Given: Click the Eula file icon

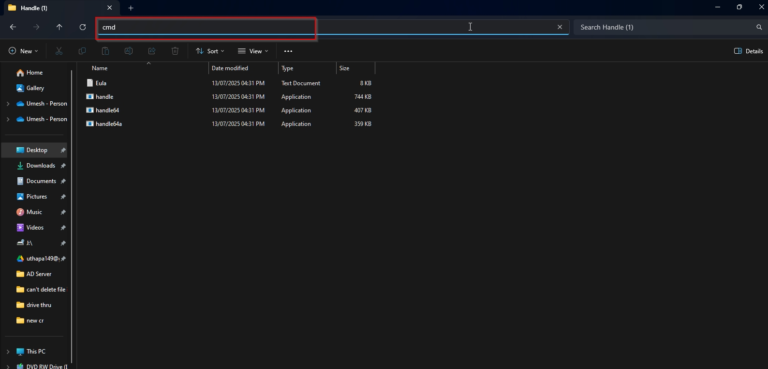Looking at the screenshot, I should [90, 83].
